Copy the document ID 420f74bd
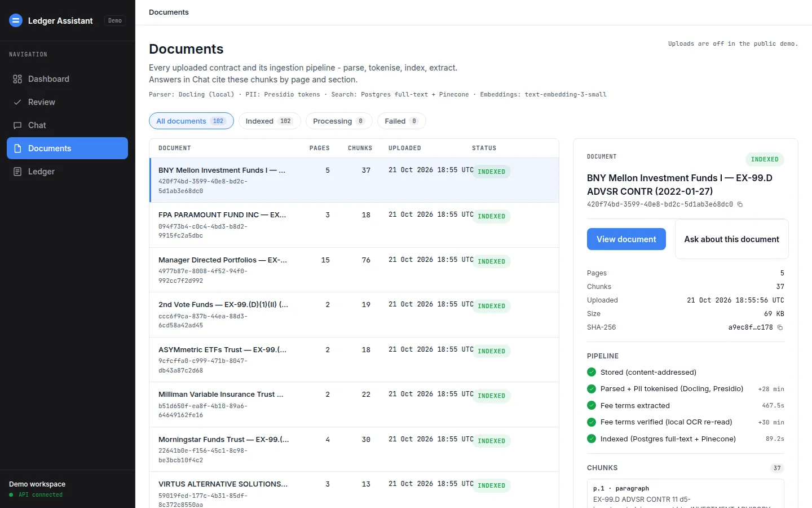Image resolution: width=812 pixels, height=508 pixels. 740,204
